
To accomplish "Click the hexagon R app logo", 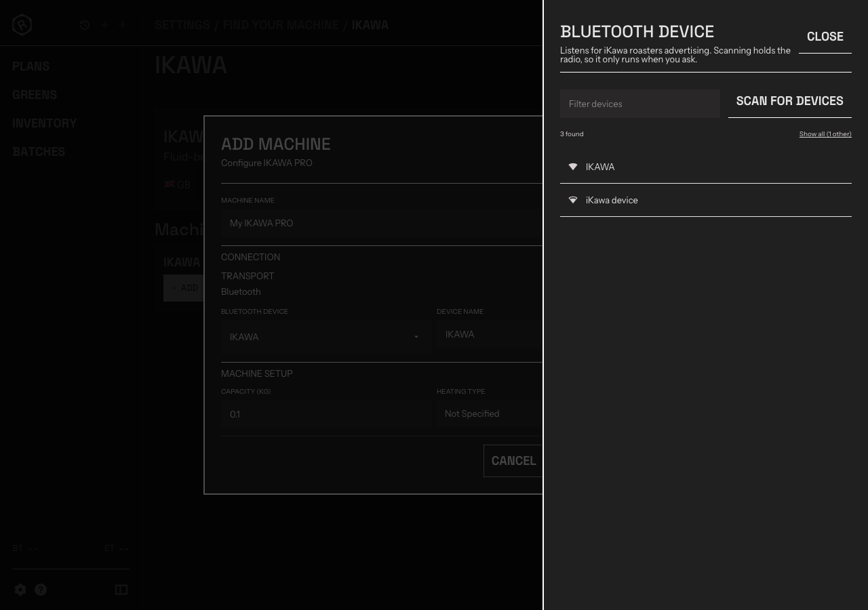I will click(22, 24).
